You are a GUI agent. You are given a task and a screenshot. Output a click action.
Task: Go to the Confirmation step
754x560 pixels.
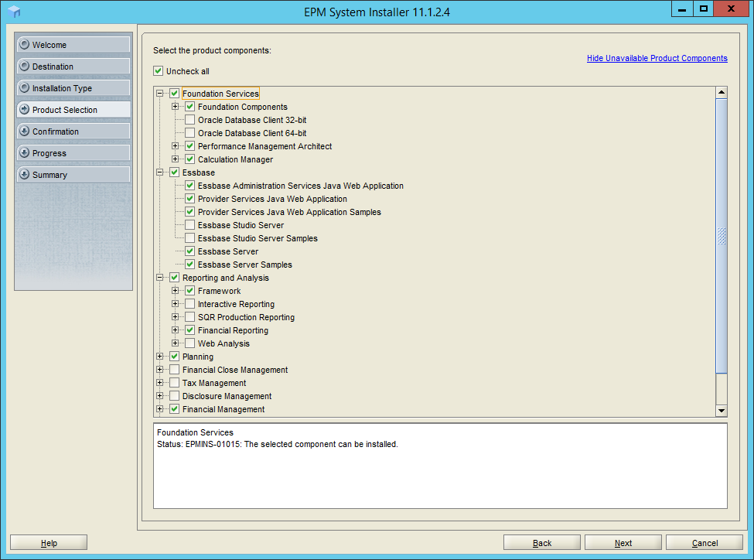click(x=73, y=131)
